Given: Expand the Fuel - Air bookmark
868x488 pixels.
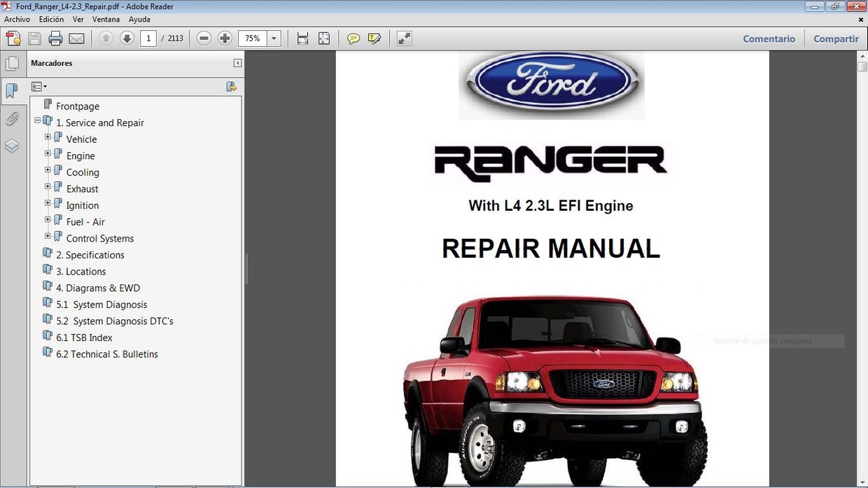Looking at the screenshot, I should 48,219.
